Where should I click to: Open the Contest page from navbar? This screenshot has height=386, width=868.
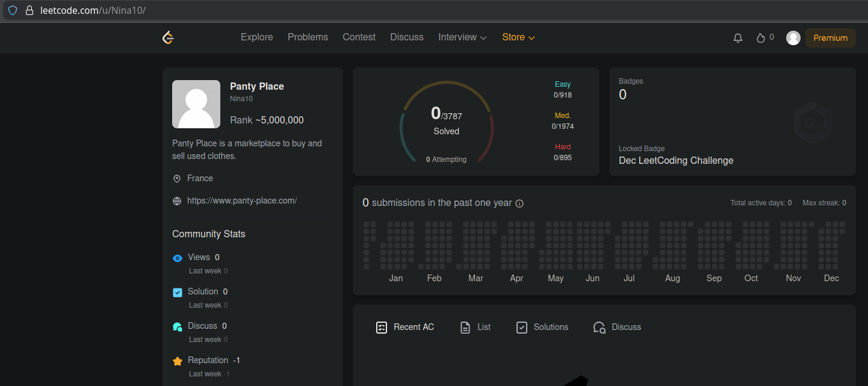point(359,37)
